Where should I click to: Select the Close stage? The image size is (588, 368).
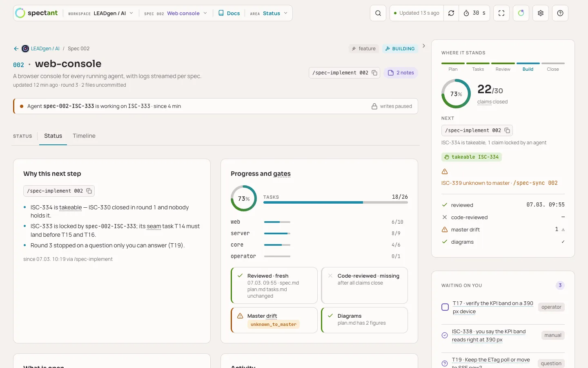pos(553,67)
